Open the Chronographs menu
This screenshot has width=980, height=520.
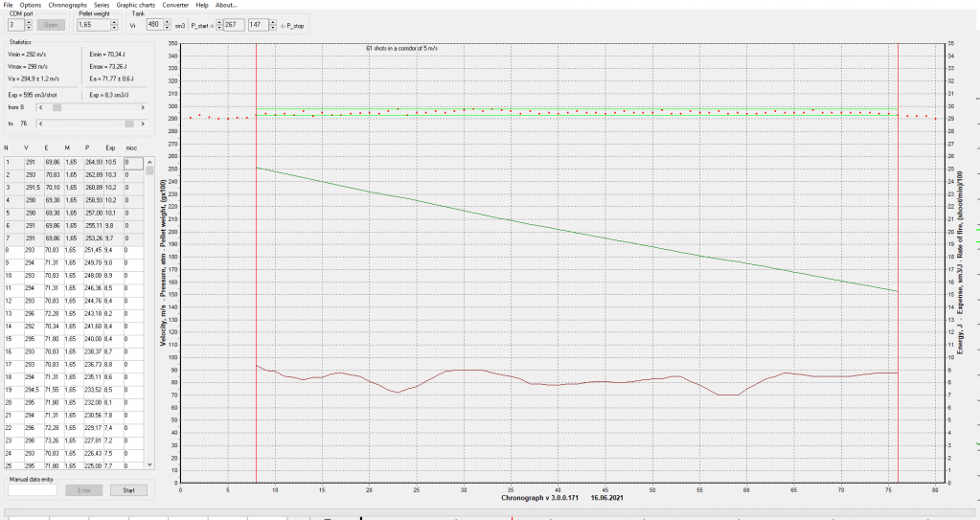[67, 5]
